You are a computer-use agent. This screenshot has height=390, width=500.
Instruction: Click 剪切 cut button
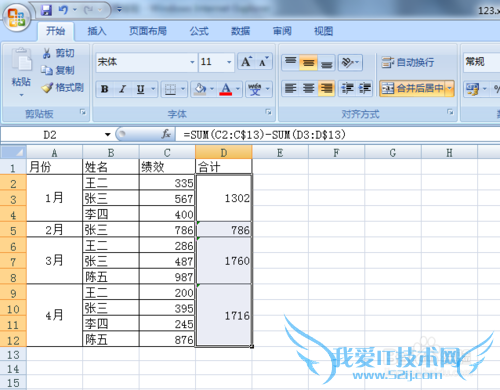point(58,53)
